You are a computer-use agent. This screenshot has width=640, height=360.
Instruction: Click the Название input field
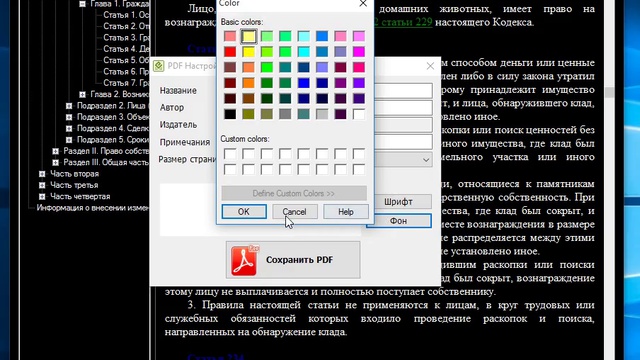403,91
